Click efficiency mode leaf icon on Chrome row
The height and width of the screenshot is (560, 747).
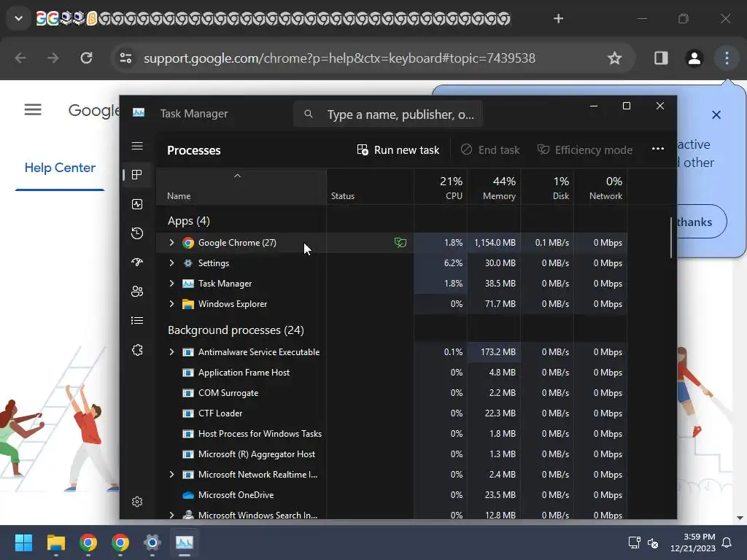400,243
